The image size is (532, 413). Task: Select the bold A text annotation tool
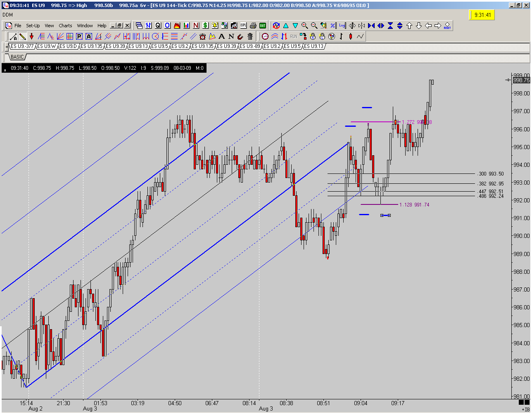click(221, 36)
